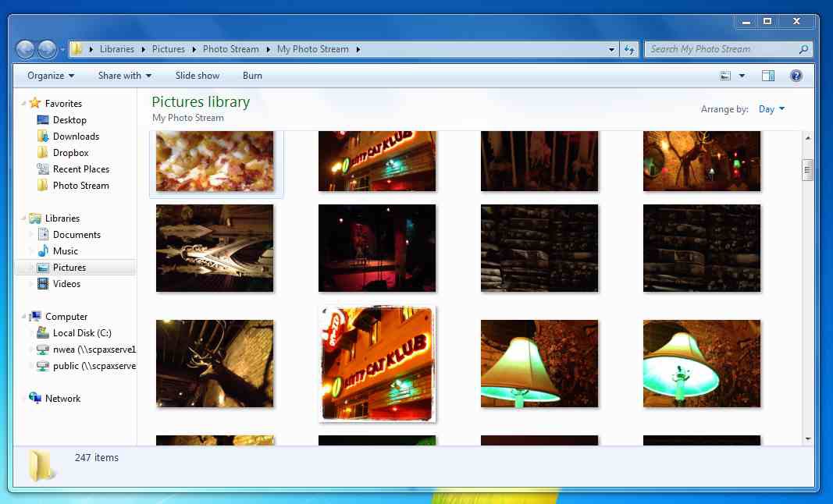Click the Refresh button next to address bar
Screen dimensions: 833x504
[629, 49]
